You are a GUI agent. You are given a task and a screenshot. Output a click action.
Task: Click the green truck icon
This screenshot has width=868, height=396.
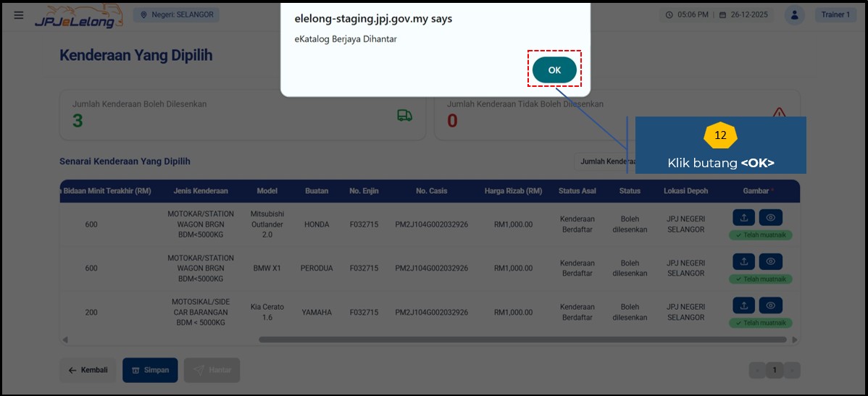point(404,116)
